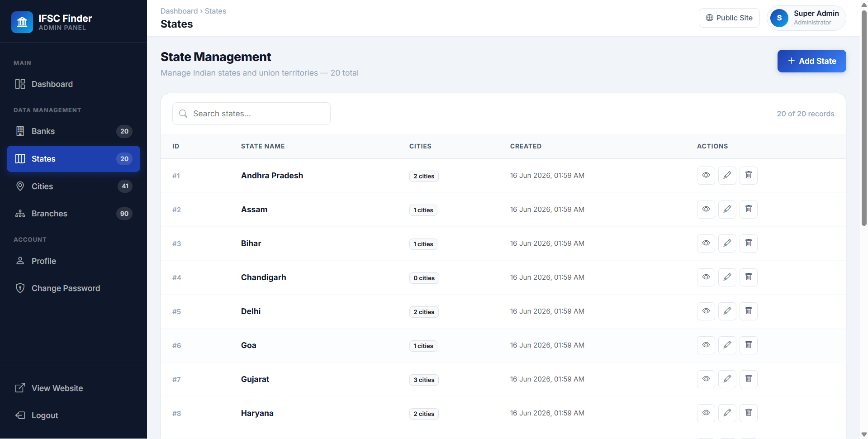
Task: Delete the Haryana state
Action: tap(748, 413)
